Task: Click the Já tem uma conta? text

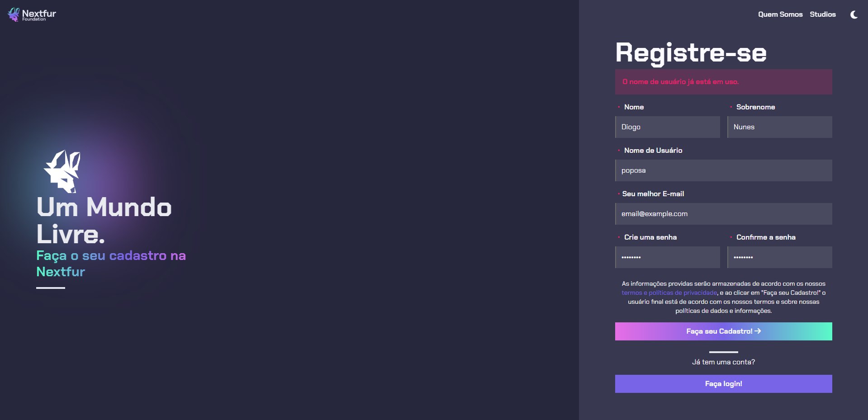Action: tap(723, 362)
